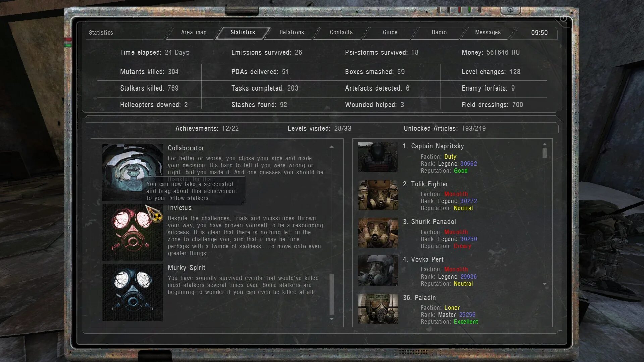644x362 pixels.
Task: Click 'Time elapsed: 24 Days' stat
Action: tap(155, 52)
